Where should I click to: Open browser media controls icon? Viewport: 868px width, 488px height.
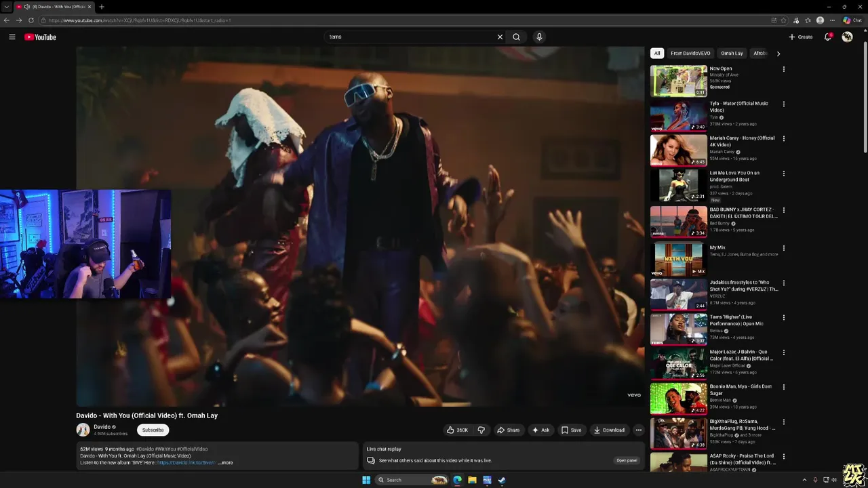795,20
